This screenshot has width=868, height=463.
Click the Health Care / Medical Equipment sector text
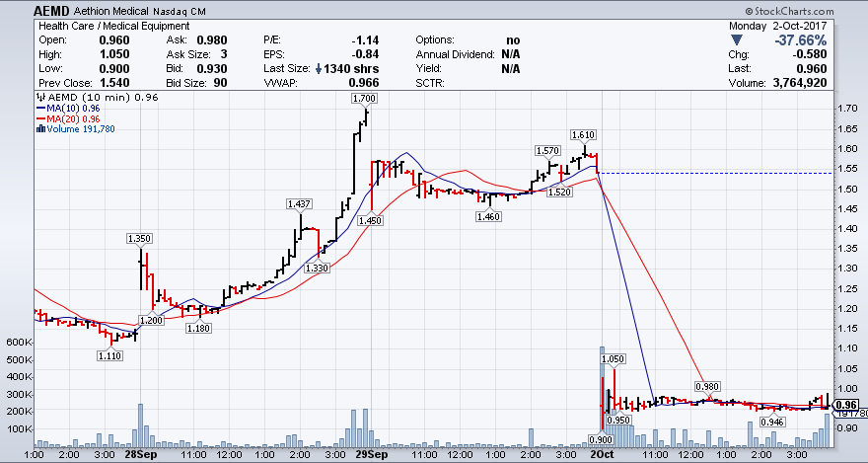(x=102, y=25)
